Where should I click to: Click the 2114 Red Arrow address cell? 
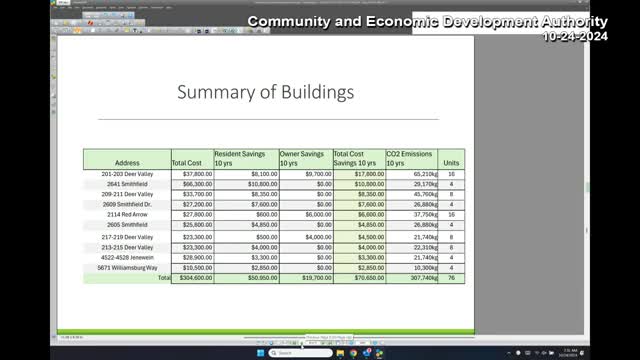[x=127, y=215]
